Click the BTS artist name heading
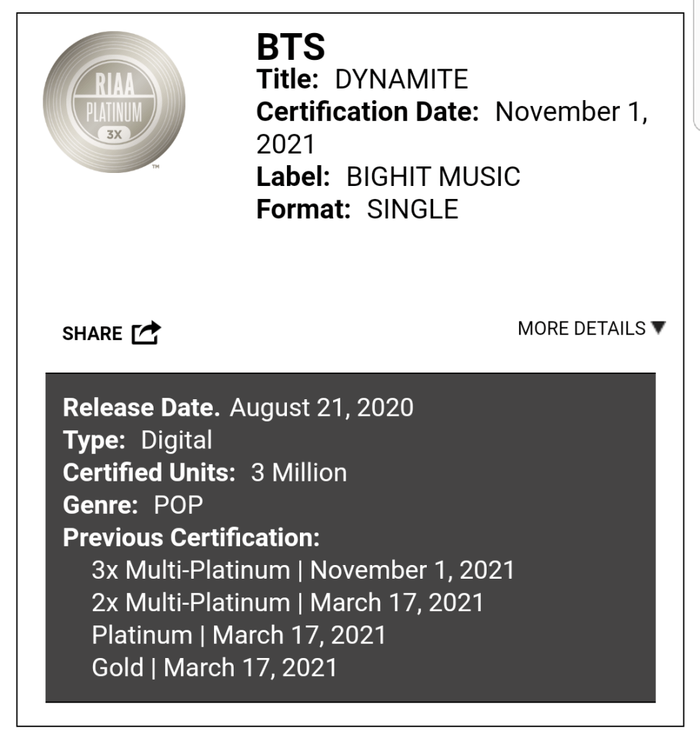The width and height of the screenshot is (700, 738). [x=291, y=48]
